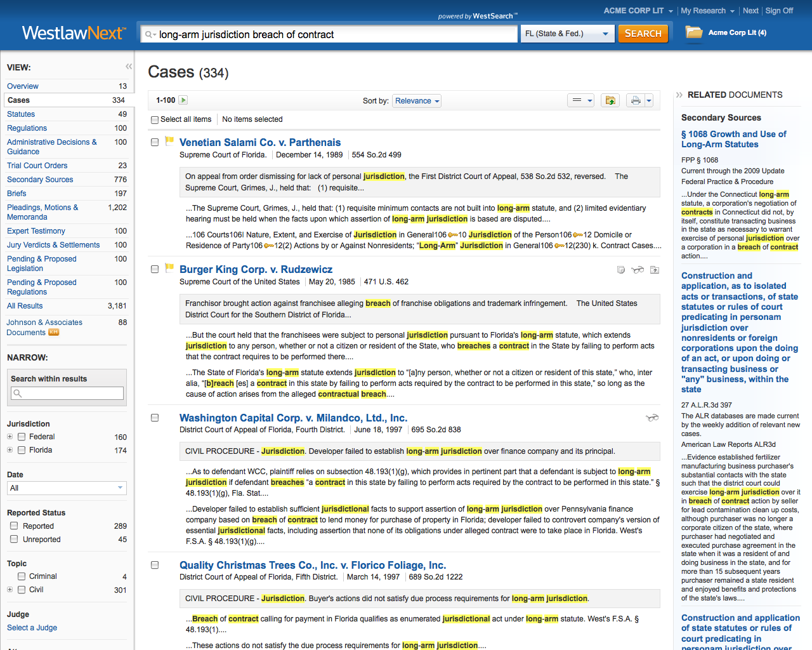
Task: Click magnifier icon in Search within results
Action: coord(18,394)
